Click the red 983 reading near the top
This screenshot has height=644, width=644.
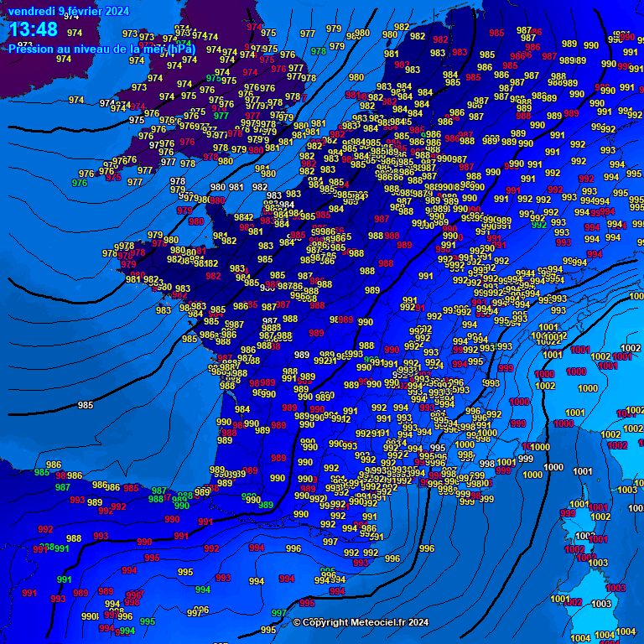[460, 52]
